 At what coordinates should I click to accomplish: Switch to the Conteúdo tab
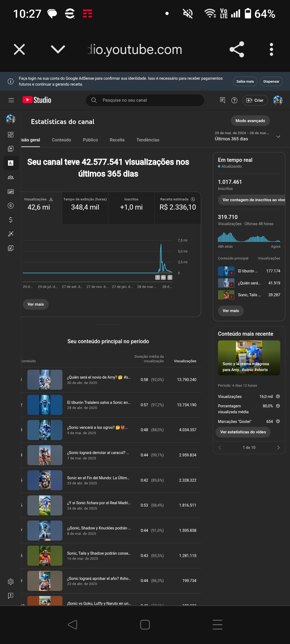(61, 140)
